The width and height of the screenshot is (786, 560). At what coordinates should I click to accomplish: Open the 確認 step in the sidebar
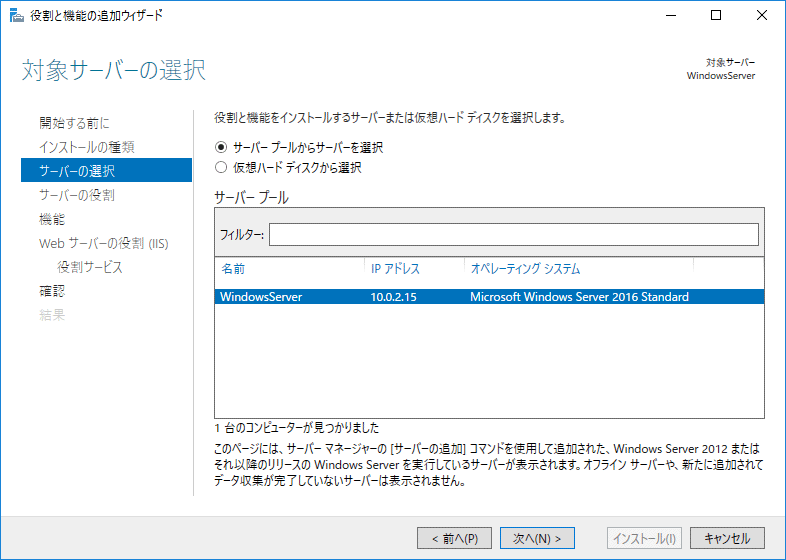tap(52, 291)
